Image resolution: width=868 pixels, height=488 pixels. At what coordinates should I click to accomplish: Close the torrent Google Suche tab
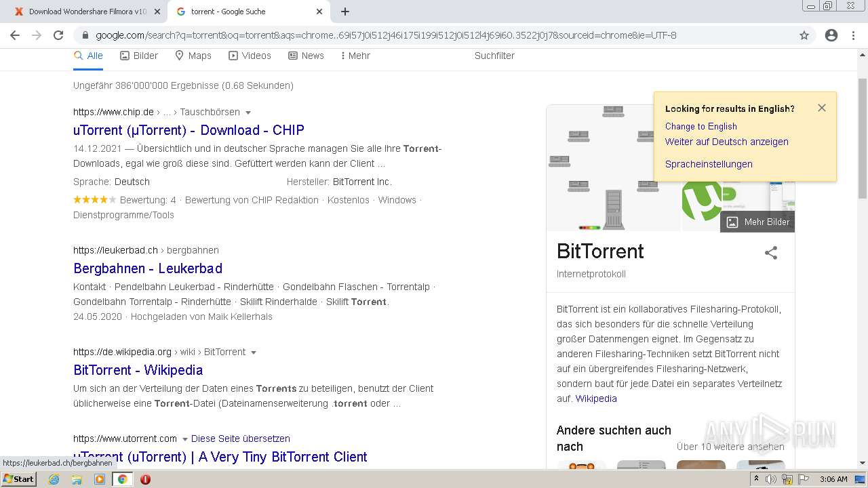[x=319, y=12]
